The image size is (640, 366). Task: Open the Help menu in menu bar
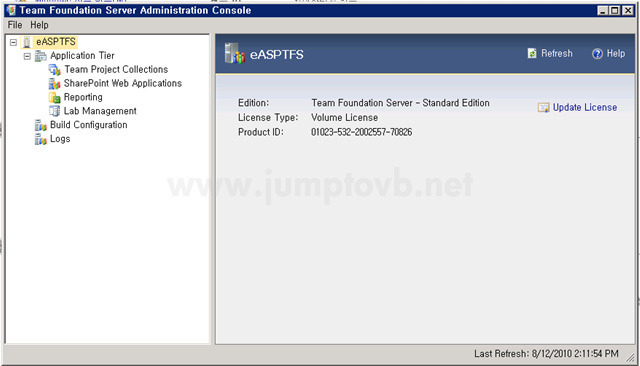tap(39, 25)
